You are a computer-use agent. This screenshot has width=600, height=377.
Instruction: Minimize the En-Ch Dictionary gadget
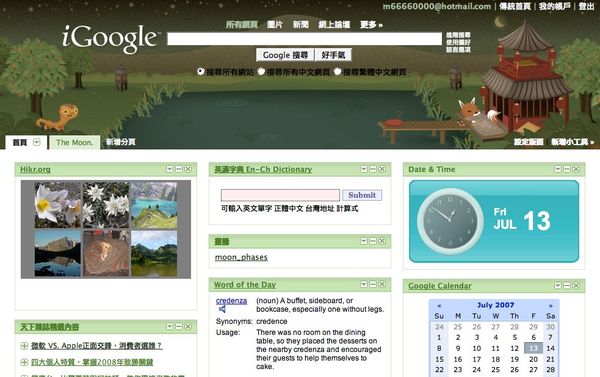point(373,169)
